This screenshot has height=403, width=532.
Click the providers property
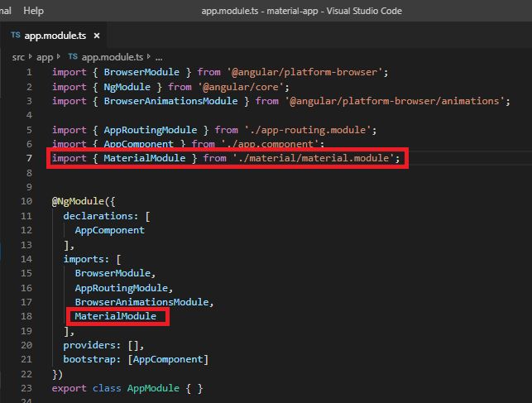[x=89, y=345]
